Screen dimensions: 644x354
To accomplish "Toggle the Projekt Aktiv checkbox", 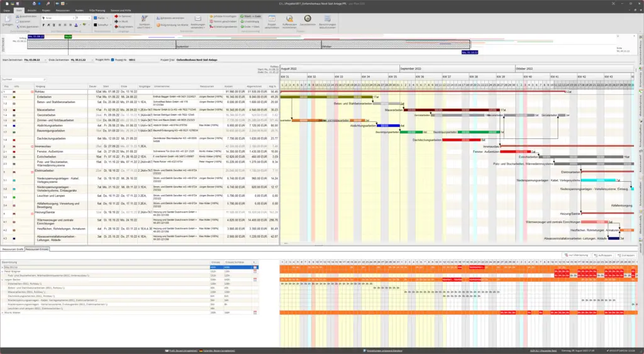I will pyautogui.click(x=113, y=60).
